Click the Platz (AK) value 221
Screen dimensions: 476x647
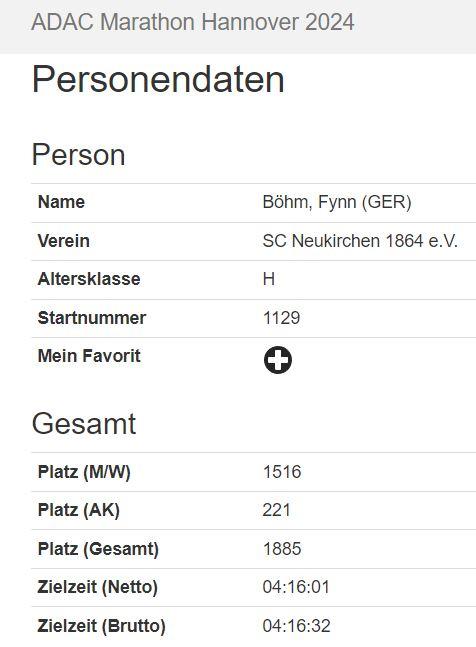(x=276, y=510)
